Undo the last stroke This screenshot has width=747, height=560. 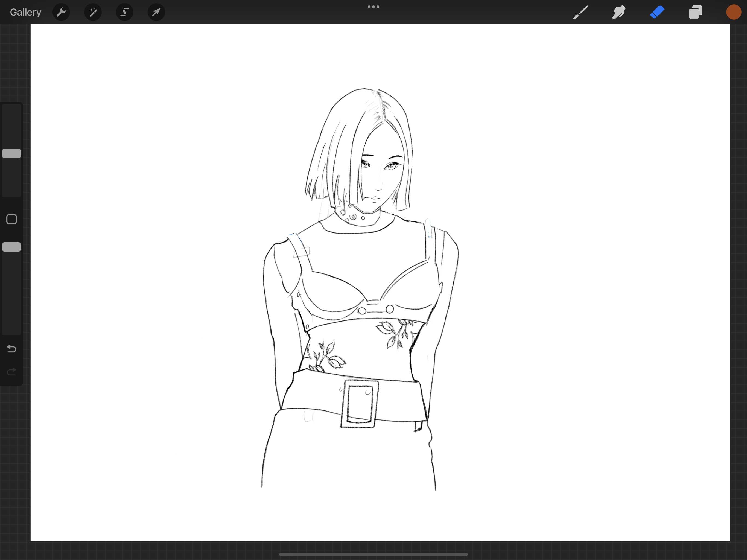click(11, 349)
